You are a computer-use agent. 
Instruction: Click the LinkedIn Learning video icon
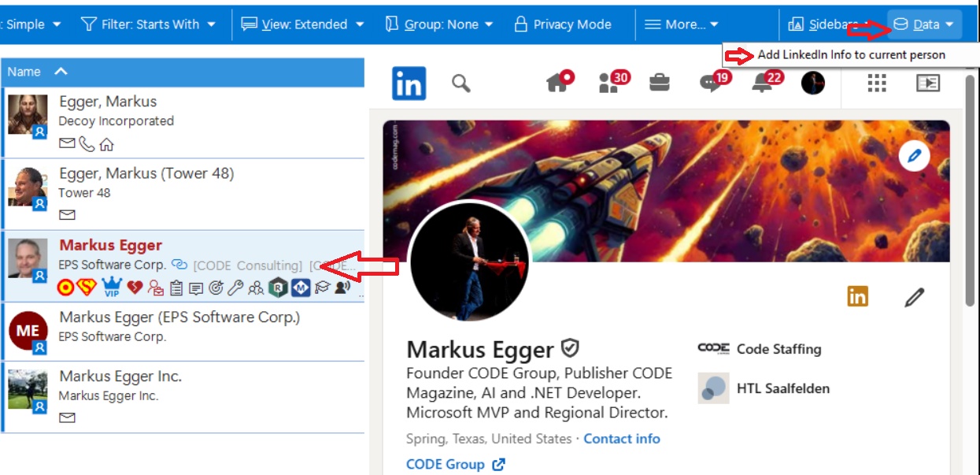click(x=928, y=83)
